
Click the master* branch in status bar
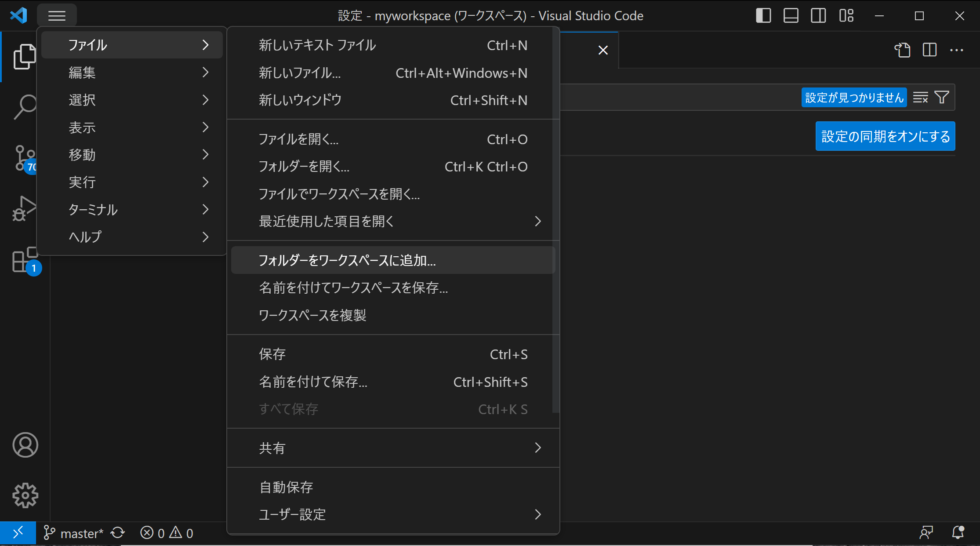[x=73, y=533]
